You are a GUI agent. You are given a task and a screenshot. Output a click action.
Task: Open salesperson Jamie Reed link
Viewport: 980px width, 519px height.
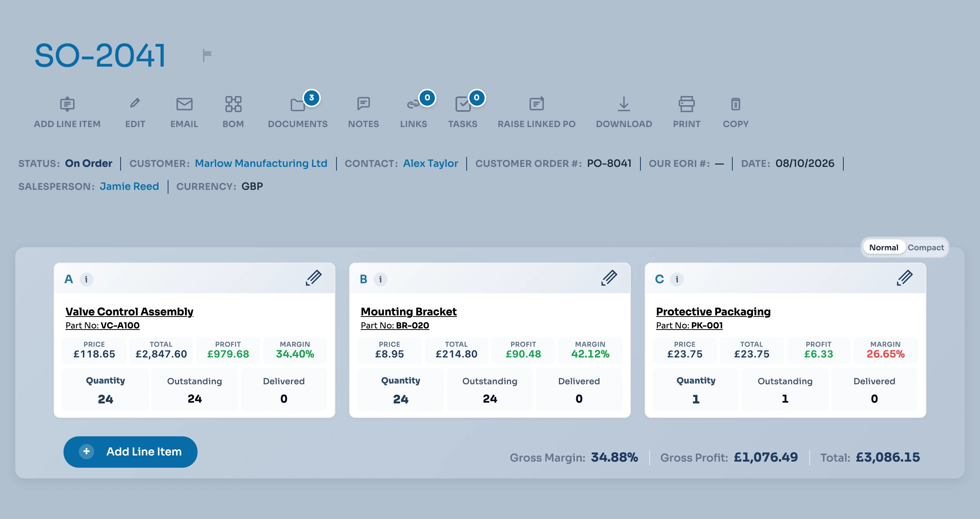pos(129,186)
